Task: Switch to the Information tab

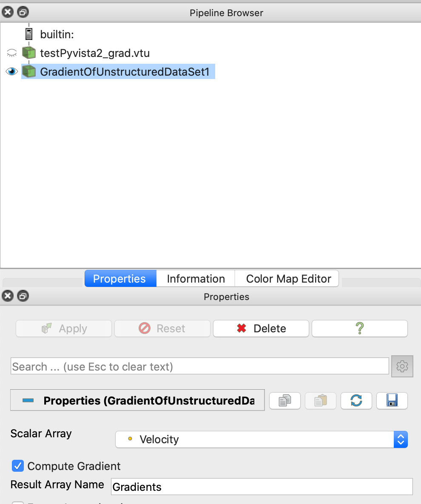Action: pyautogui.click(x=195, y=278)
